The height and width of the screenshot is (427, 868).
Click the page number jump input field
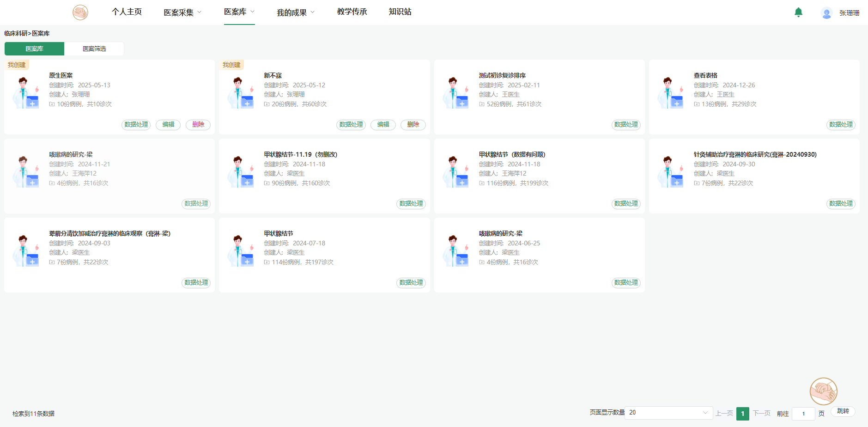803,414
